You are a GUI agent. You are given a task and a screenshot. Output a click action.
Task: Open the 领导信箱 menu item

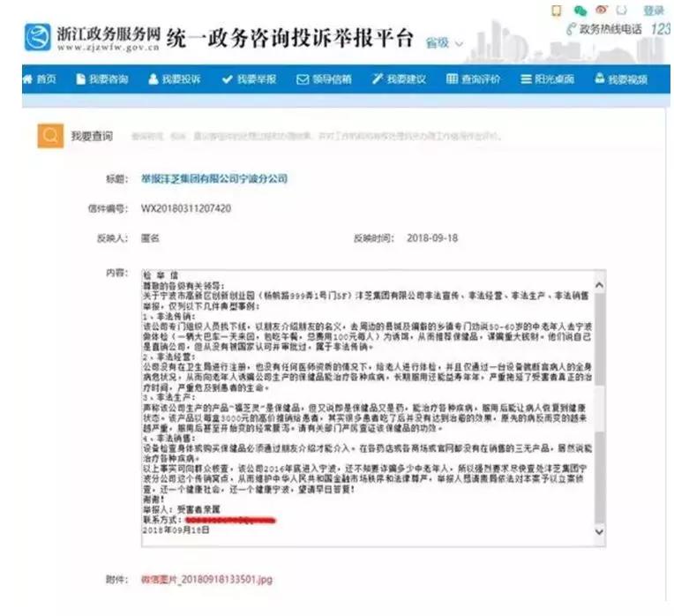pos(332,79)
